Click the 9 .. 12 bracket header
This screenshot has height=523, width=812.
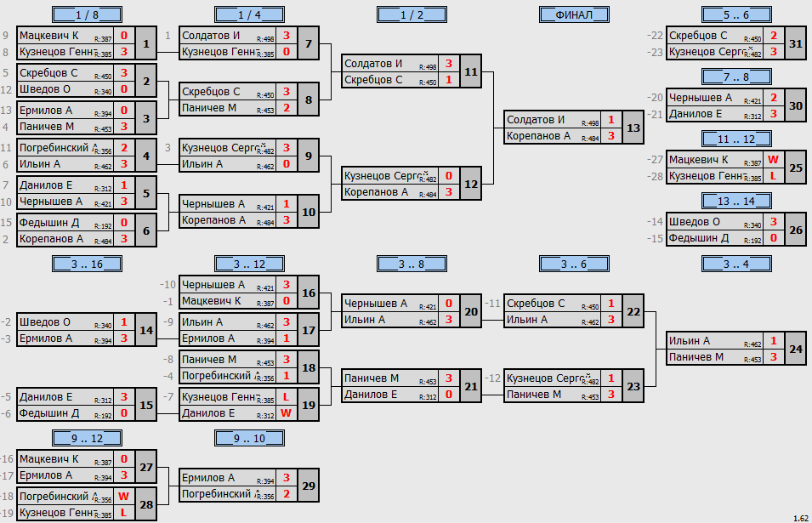click(x=87, y=438)
